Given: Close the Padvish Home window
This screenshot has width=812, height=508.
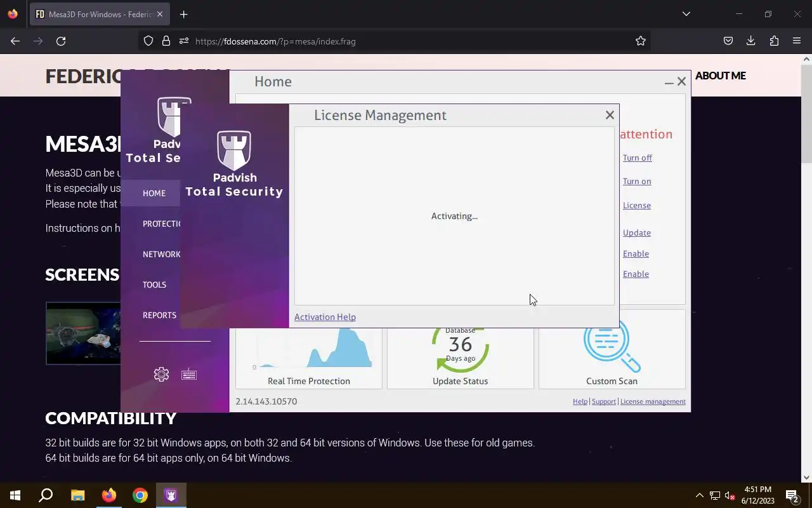Looking at the screenshot, I should tap(681, 81).
